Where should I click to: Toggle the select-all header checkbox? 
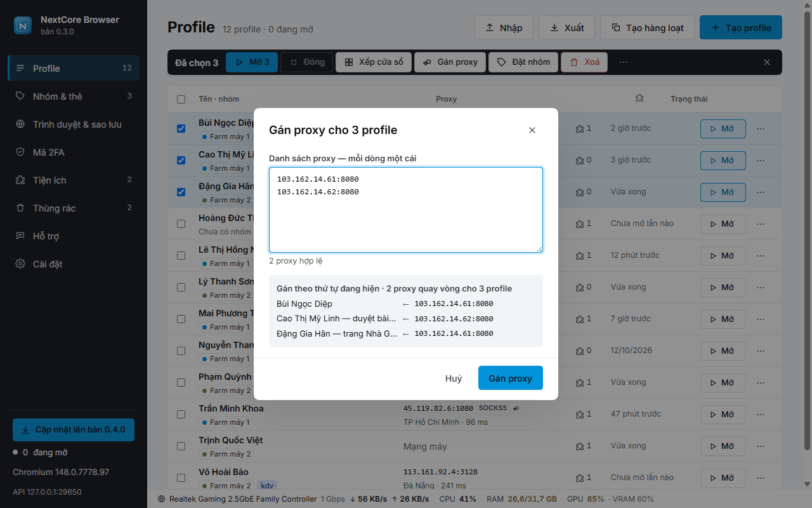(x=181, y=99)
